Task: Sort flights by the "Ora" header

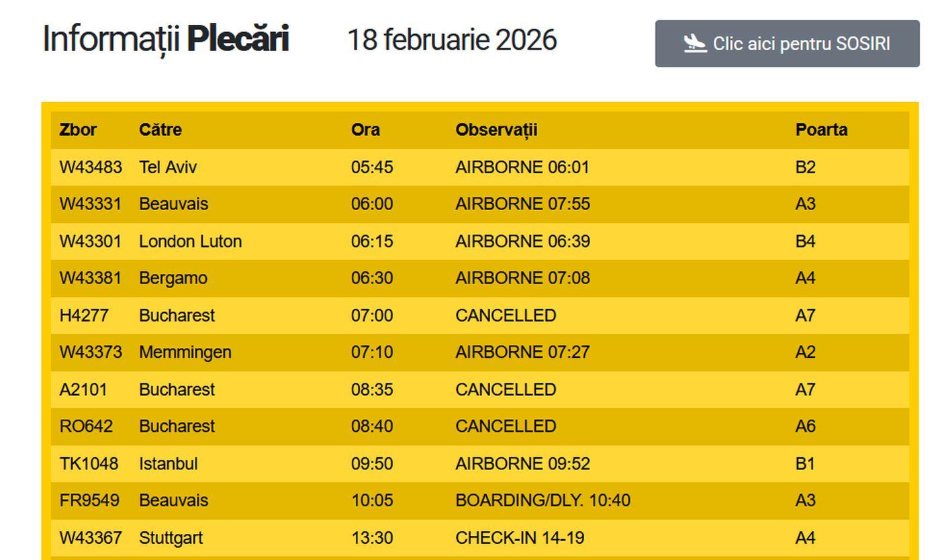Action: 365,130
